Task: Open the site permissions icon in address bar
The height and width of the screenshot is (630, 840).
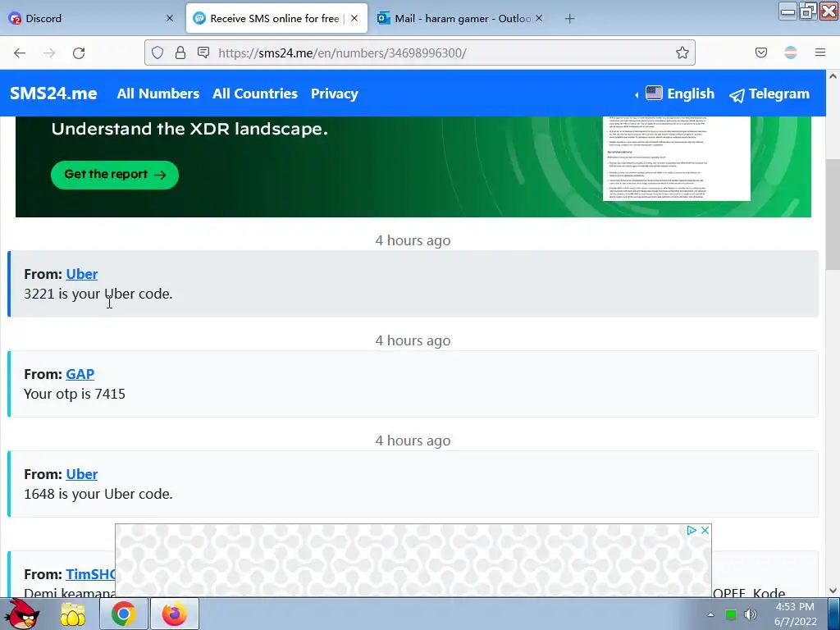Action: tap(203, 52)
